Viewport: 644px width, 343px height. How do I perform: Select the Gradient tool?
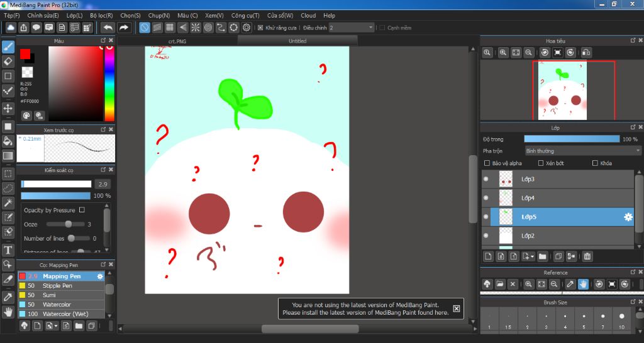8,156
